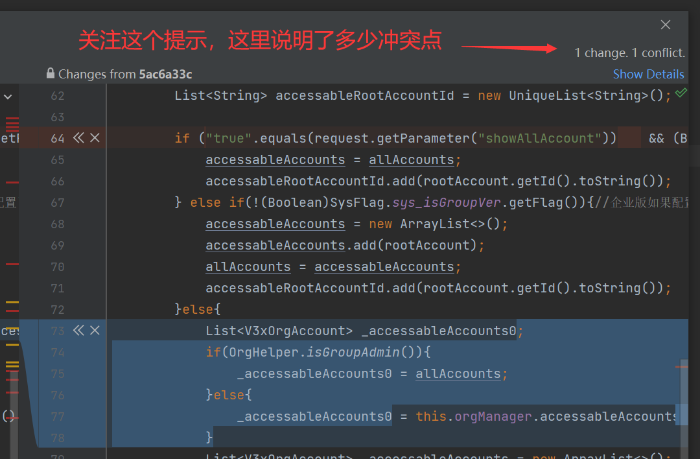Viewport: 700px width, 459px height.
Task: Close the merge notification panel
Action: coord(666,24)
